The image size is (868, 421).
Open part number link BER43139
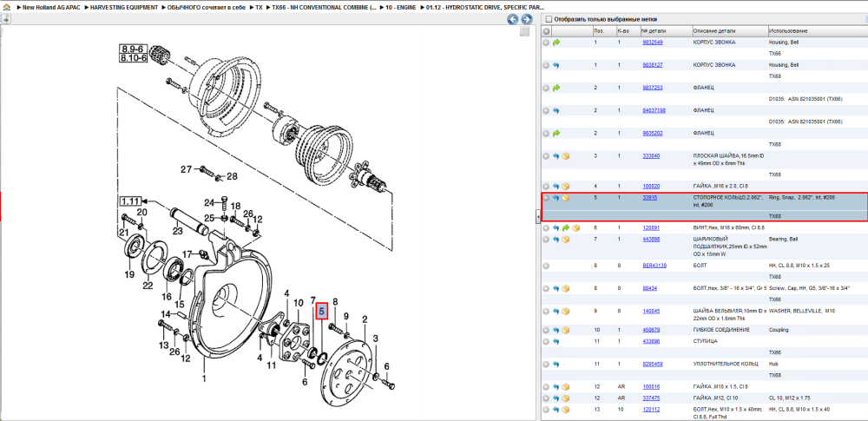click(654, 266)
